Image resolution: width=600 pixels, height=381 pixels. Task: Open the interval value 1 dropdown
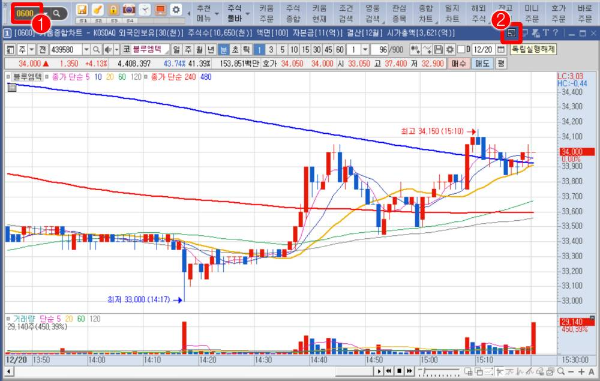click(365, 49)
